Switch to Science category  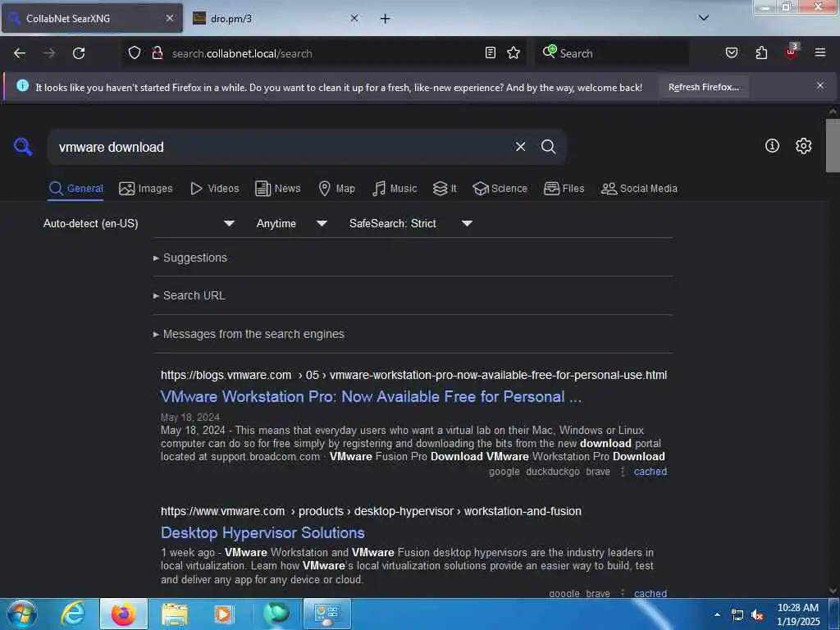pos(500,189)
